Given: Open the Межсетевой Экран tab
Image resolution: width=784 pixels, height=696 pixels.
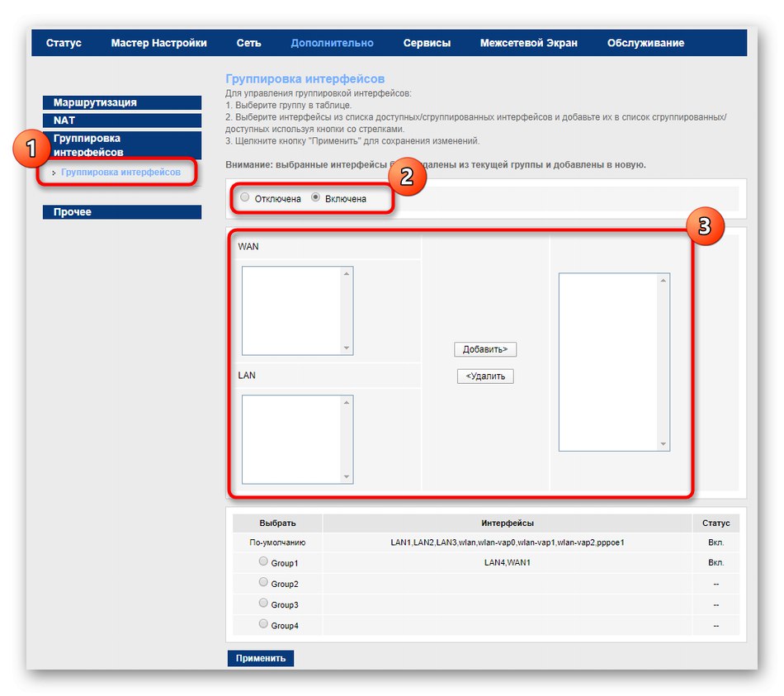Looking at the screenshot, I should 528,43.
